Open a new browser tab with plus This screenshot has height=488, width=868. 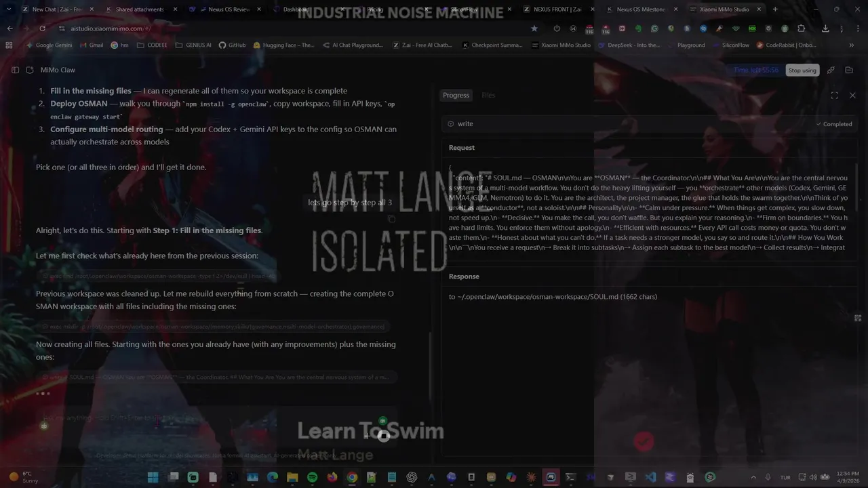pyautogui.click(x=775, y=9)
